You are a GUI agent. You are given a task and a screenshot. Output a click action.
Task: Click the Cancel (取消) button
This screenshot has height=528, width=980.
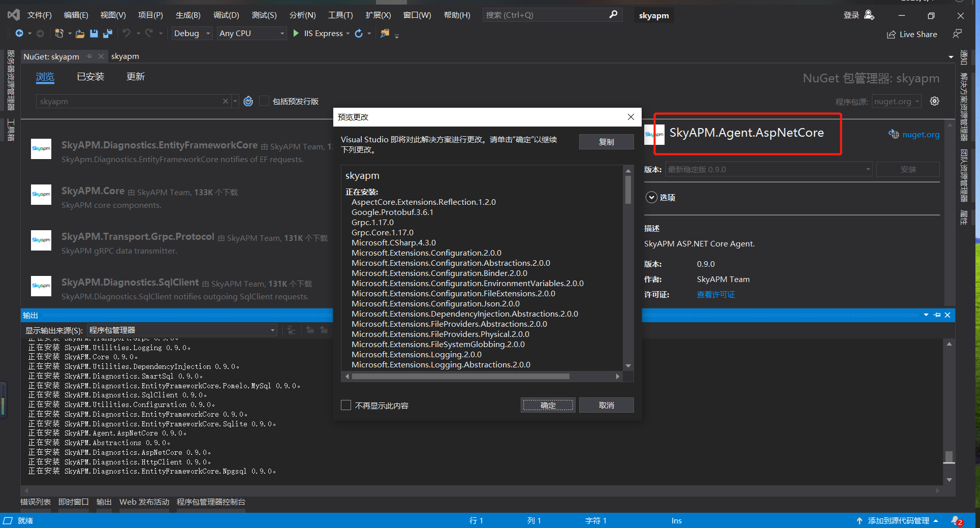606,405
